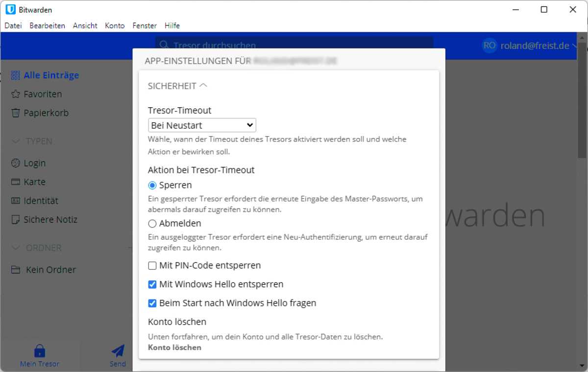Maximize the Bitwarden window
Image resolution: width=588 pixels, height=372 pixels.
(x=544, y=10)
